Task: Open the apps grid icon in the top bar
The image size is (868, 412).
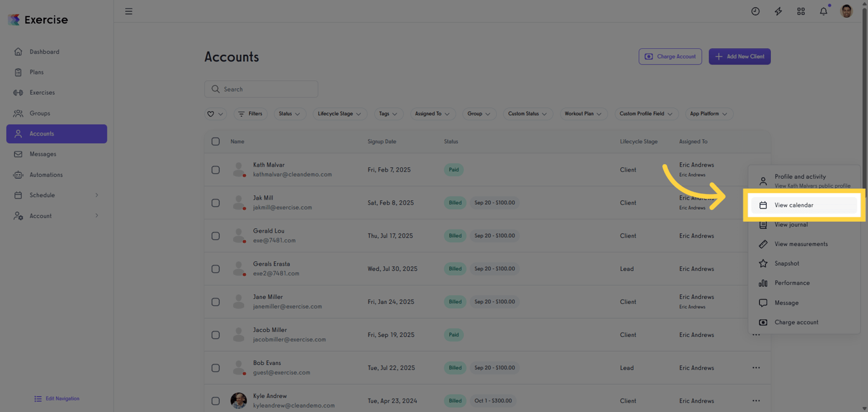Action: (801, 11)
